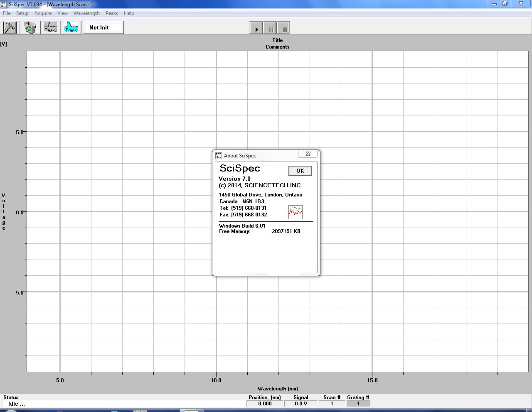
Task: Click the hammer setup tool icon
Action: tap(10, 28)
